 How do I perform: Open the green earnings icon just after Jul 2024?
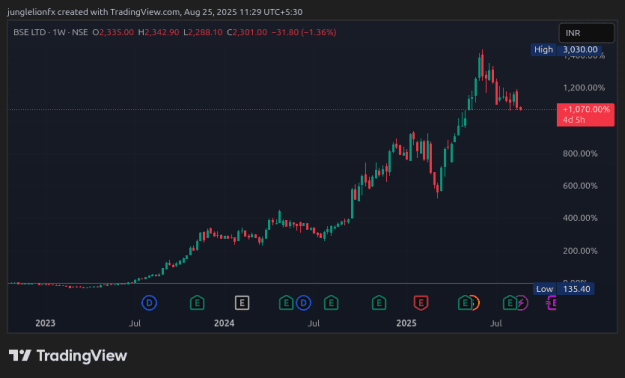click(331, 303)
